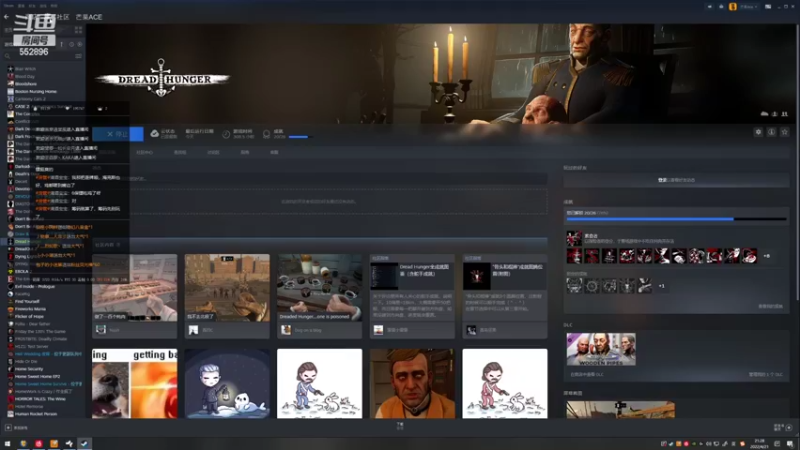Viewport: 800px width, 450px height.
Task: Open library filter options icon
Action: [x=78, y=56]
